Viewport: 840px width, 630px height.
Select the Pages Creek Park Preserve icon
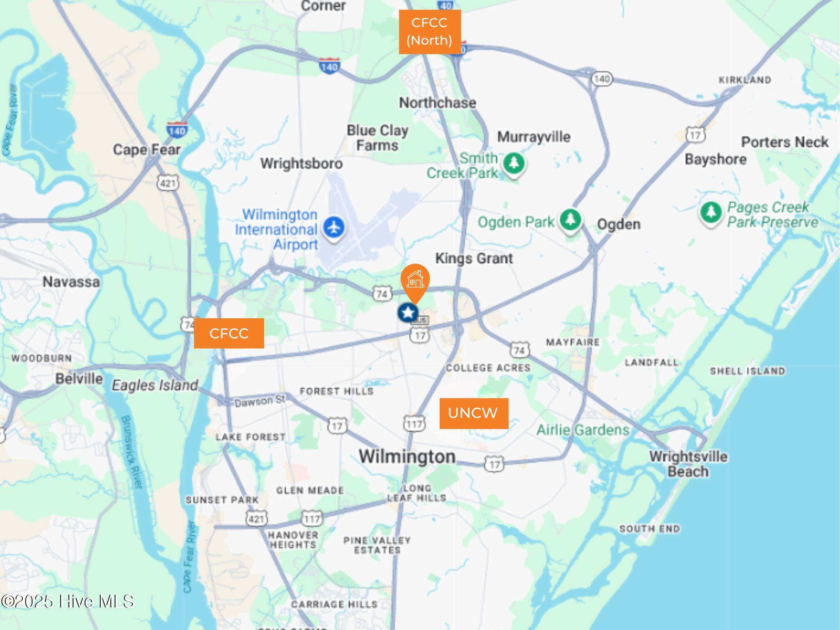(x=711, y=213)
